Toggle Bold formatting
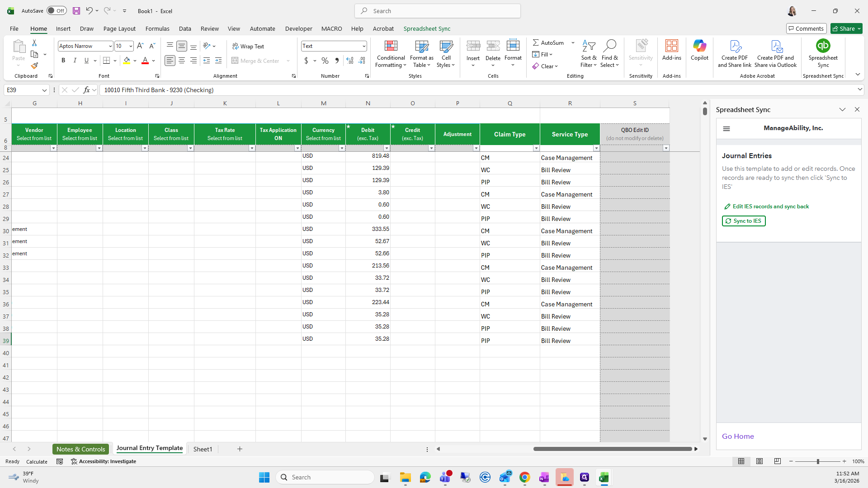The height and width of the screenshot is (488, 868). (63, 61)
